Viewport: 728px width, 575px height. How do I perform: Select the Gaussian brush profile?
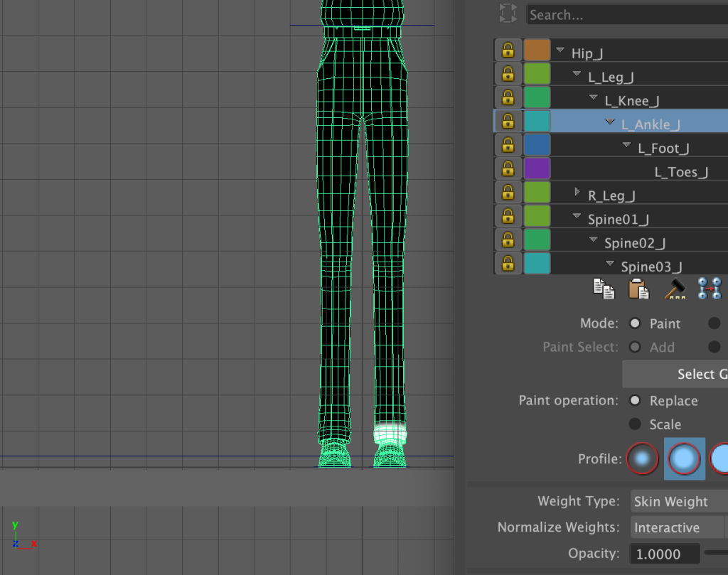pos(643,458)
